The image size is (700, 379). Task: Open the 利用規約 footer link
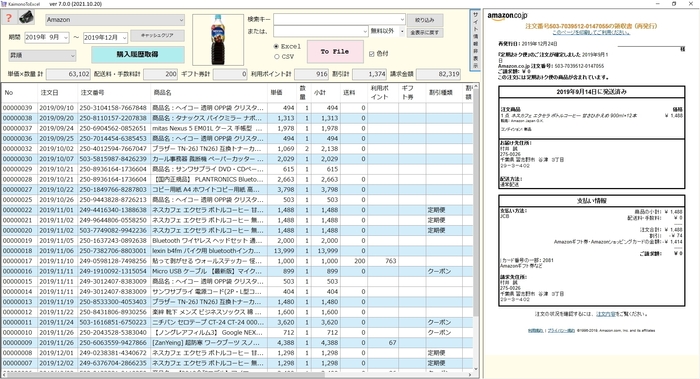point(535,331)
